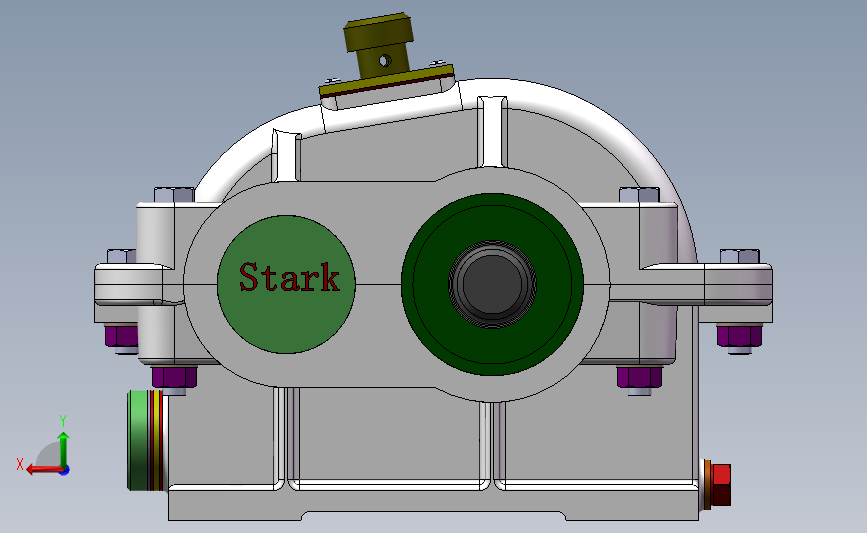Pick the green oil level gauge at lower left
The height and width of the screenshot is (533, 867).
point(138,440)
